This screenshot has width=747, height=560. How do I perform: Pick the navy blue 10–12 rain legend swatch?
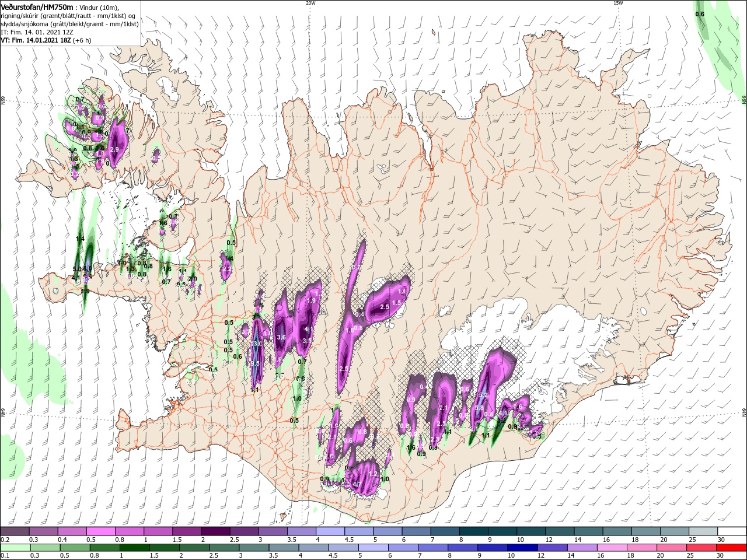[522, 548]
